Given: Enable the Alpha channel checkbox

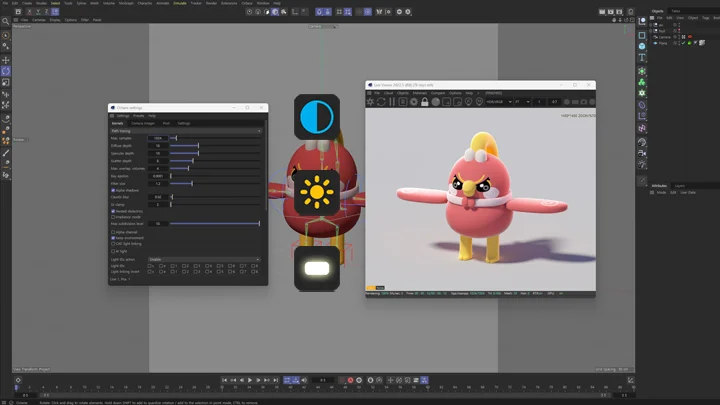Looking at the screenshot, I should (113, 232).
